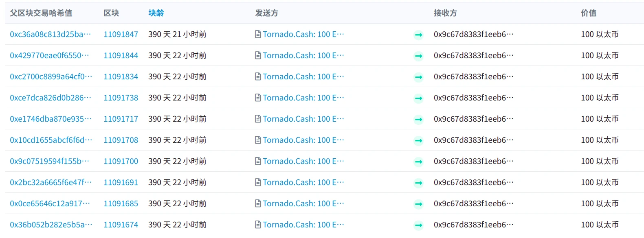Open transaction hash 0x0ce65646c12a917
The image size is (644, 238).
click(x=50, y=203)
